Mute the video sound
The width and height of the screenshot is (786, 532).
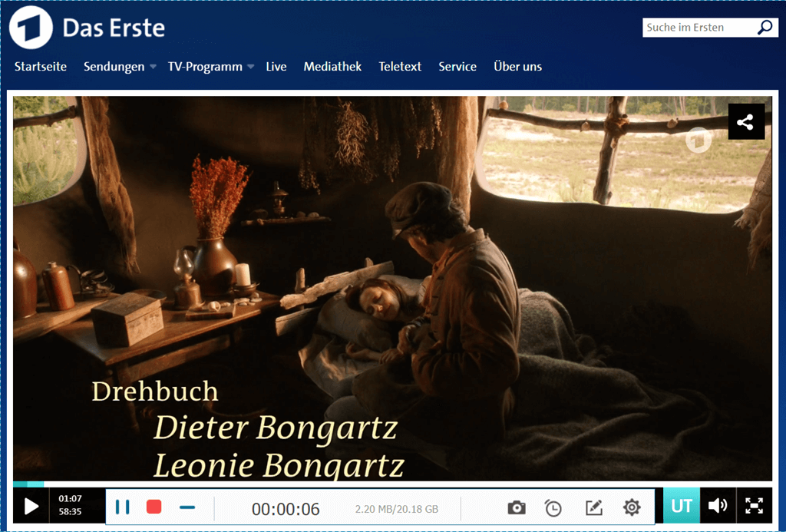point(718,506)
